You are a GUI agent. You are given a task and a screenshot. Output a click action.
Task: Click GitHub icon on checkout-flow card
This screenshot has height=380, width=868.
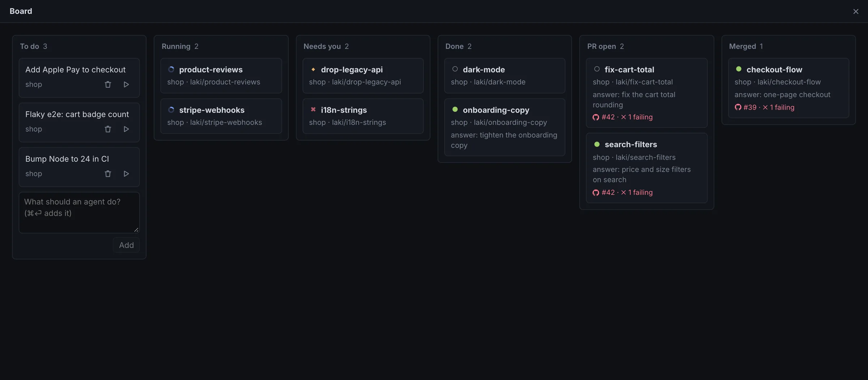[x=738, y=107]
